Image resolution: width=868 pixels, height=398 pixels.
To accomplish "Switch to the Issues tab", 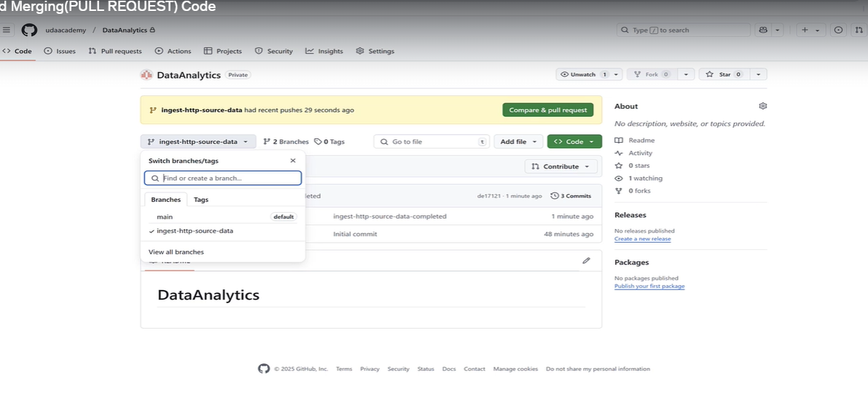I will [x=60, y=51].
